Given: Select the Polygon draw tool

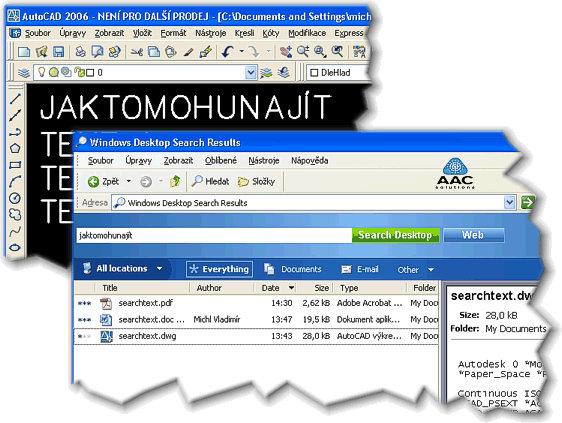Looking at the screenshot, I should (x=15, y=148).
